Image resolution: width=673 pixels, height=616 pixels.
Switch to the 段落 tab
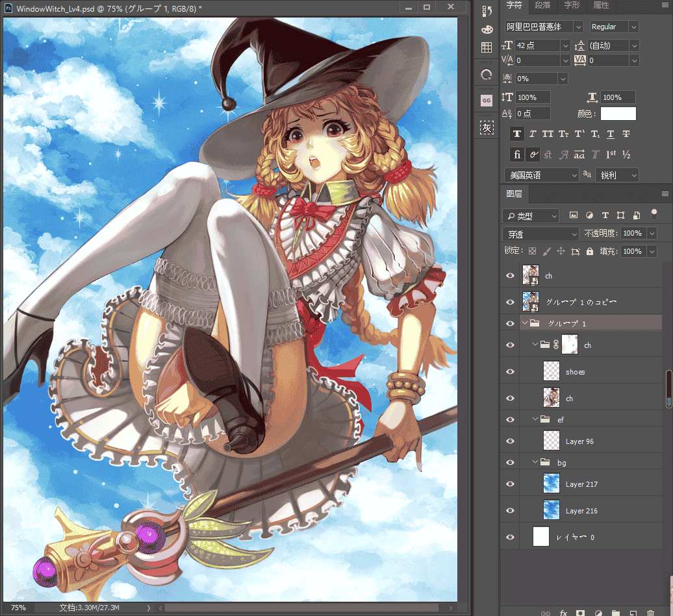(542, 5)
